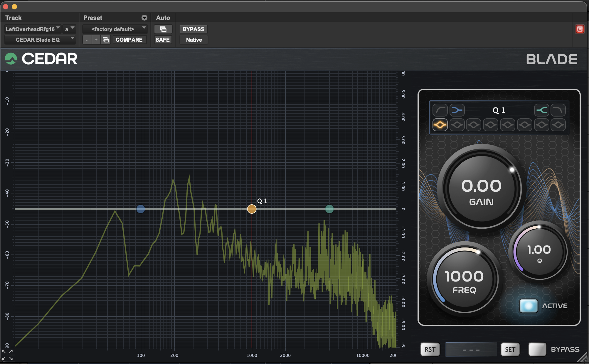Open the CEDAR Blade EQ plugin selector

point(40,40)
